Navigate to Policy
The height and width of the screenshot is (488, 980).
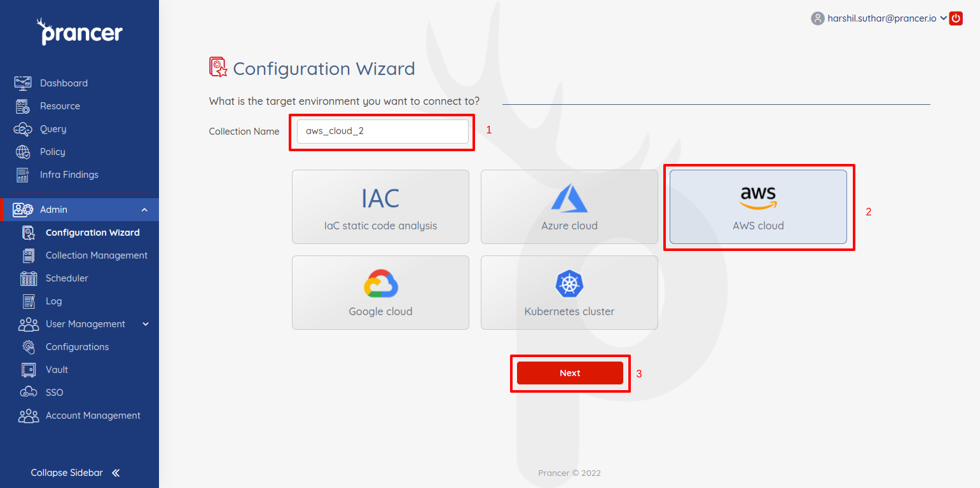tap(52, 152)
